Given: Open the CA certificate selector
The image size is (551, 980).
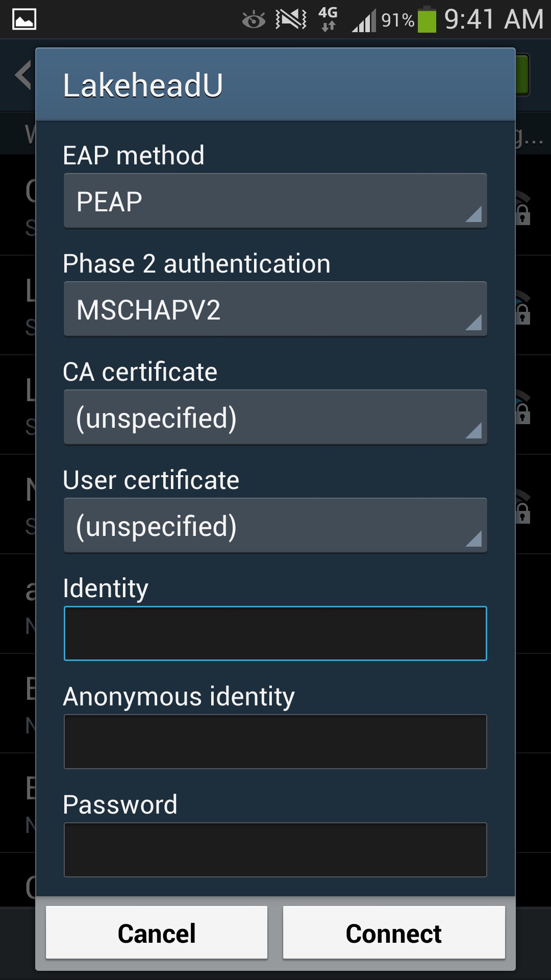Looking at the screenshot, I should (x=275, y=416).
